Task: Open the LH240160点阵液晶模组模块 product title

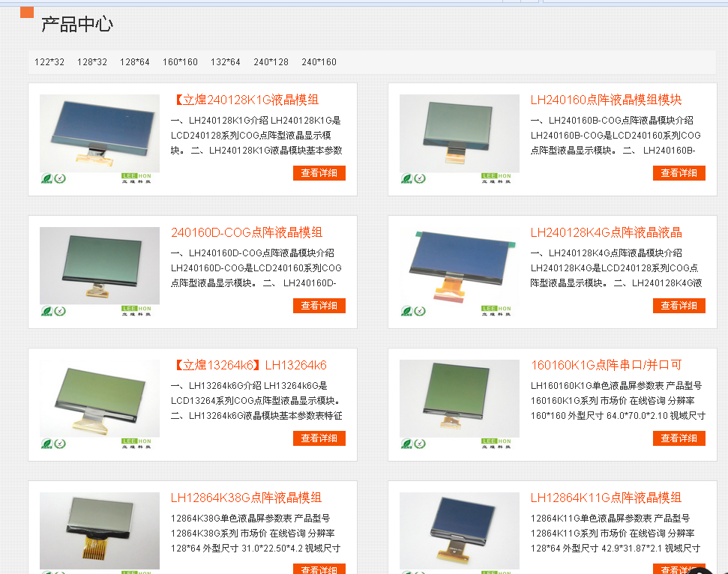Action: pyautogui.click(x=606, y=100)
